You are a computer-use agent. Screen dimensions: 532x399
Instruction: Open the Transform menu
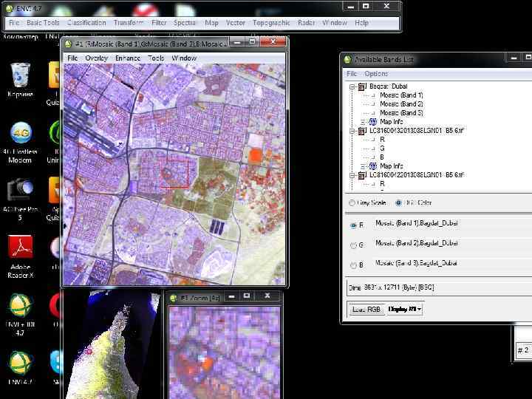point(129,23)
